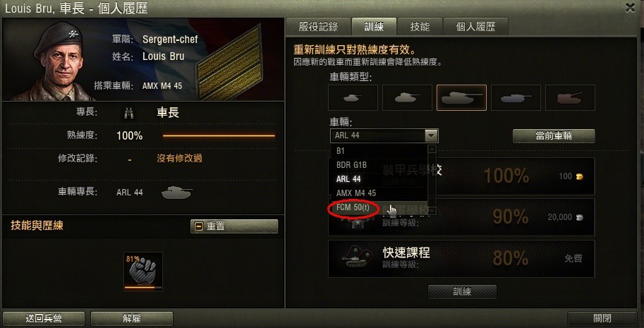Choose the free 80% rapid course option
Viewport: 644px width, 328px height.
coord(461,259)
